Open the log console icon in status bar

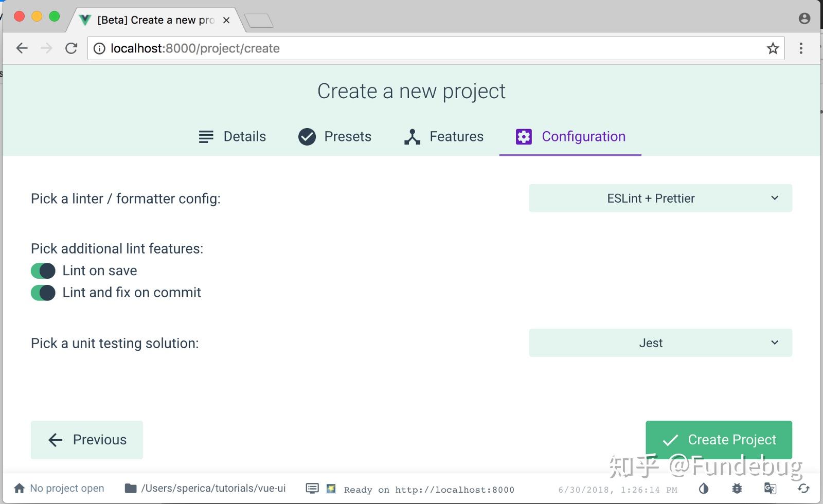(x=312, y=489)
